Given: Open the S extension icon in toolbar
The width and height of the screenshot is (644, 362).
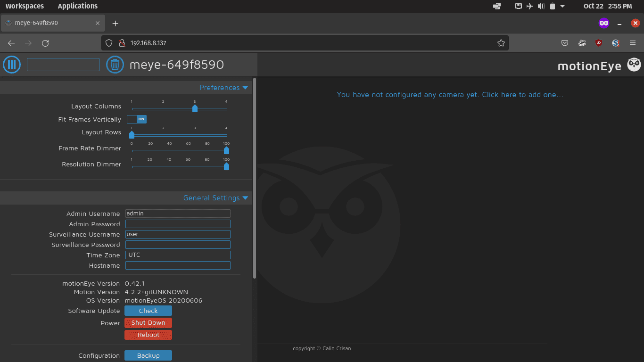Looking at the screenshot, I should pos(616,43).
